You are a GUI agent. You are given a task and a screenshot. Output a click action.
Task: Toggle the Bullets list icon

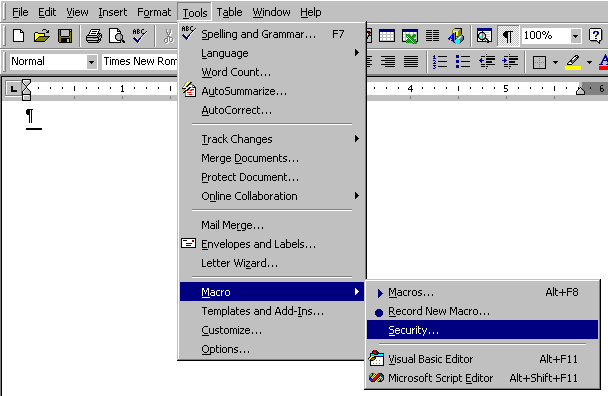pyautogui.click(x=463, y=62)
